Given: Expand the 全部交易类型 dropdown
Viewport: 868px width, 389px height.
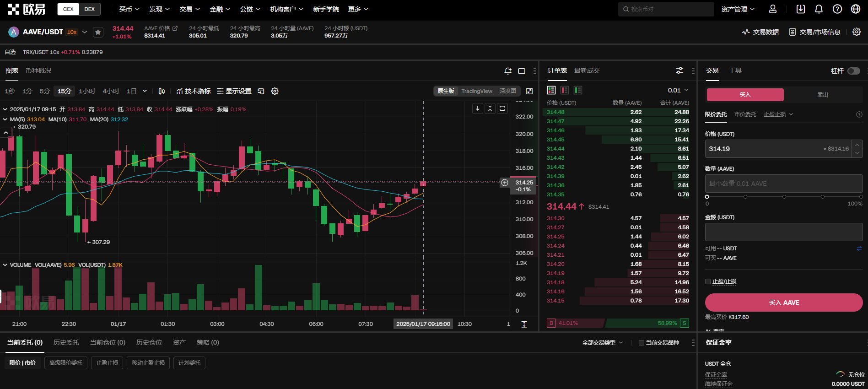Looking at the screenshot, I should coord(602,343).
